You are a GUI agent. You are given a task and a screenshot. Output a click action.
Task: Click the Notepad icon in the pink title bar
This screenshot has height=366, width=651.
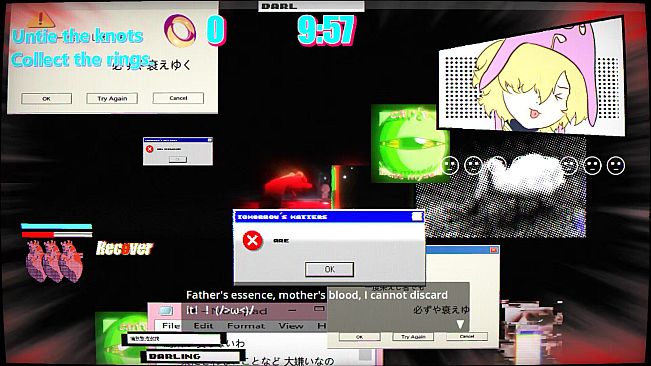[x=165, y=310]
